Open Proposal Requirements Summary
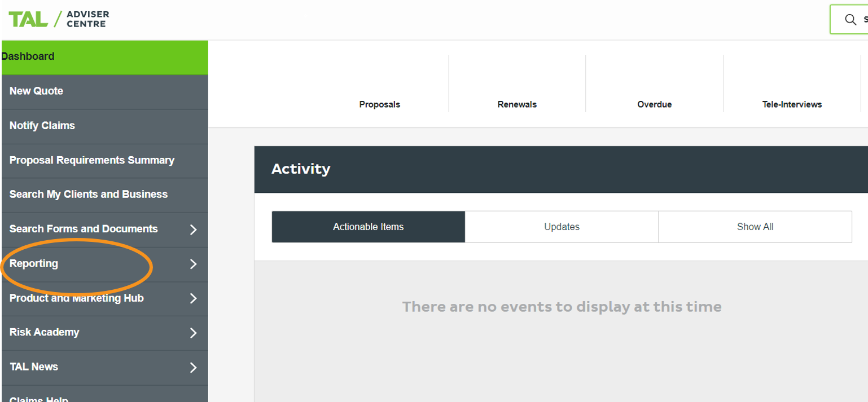The width and height of the screenshot is (868, 402). (x=92, y=160)
